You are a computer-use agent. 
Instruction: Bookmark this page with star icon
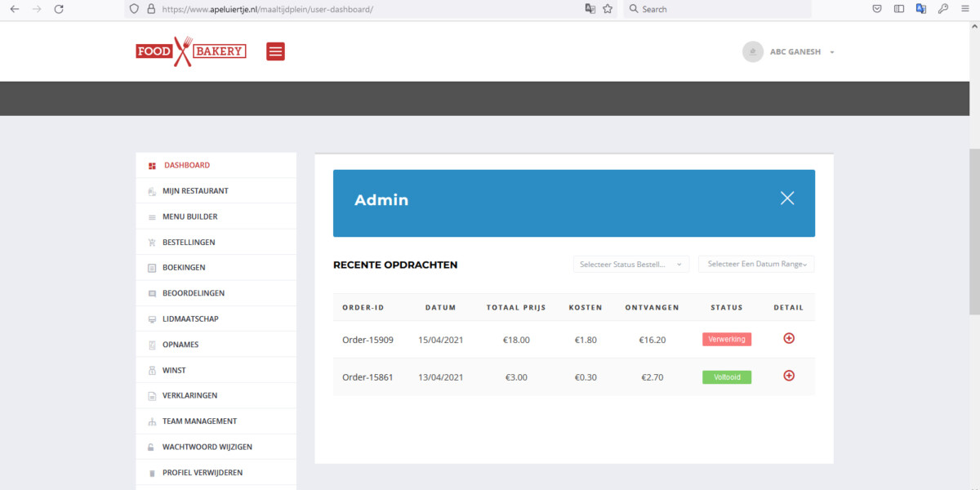(x=608, y=9)
